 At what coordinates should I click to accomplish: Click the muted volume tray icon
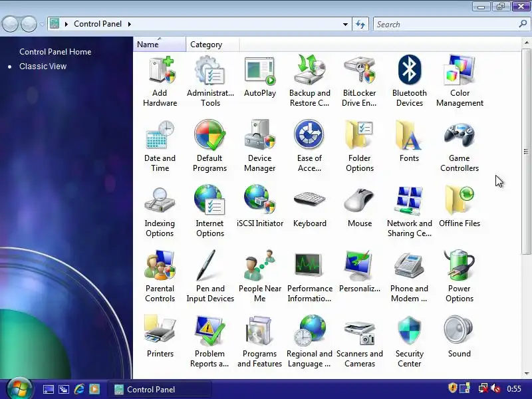pyautogui.click(x=495, y=388)
